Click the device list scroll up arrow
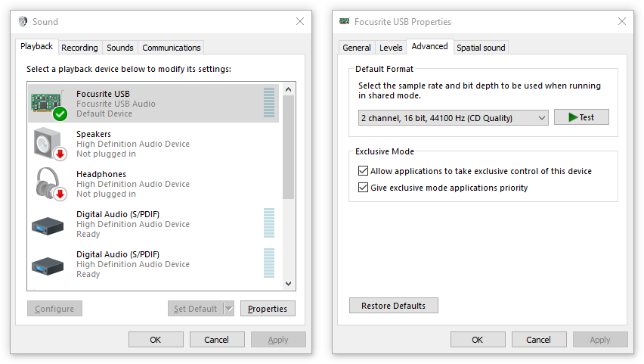The height and width of the screenshot is (364, 644). point(288,89)
